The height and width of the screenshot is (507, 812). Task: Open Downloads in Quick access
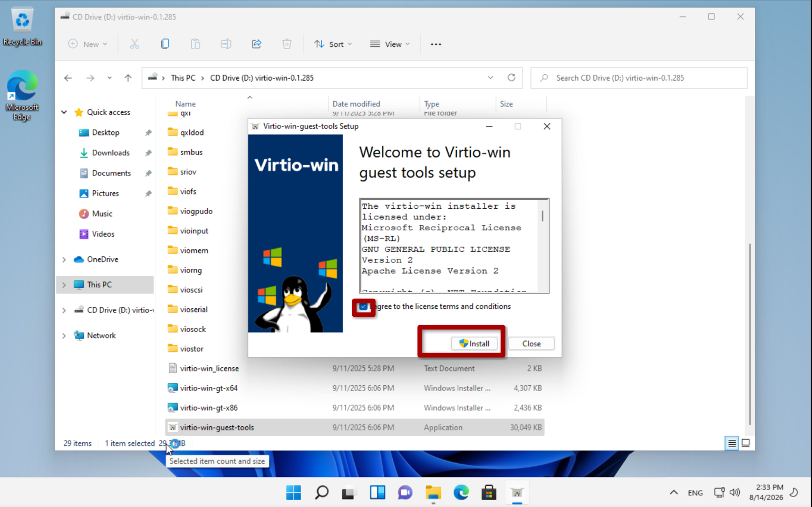pyautogui.click(x=111, y=153)
